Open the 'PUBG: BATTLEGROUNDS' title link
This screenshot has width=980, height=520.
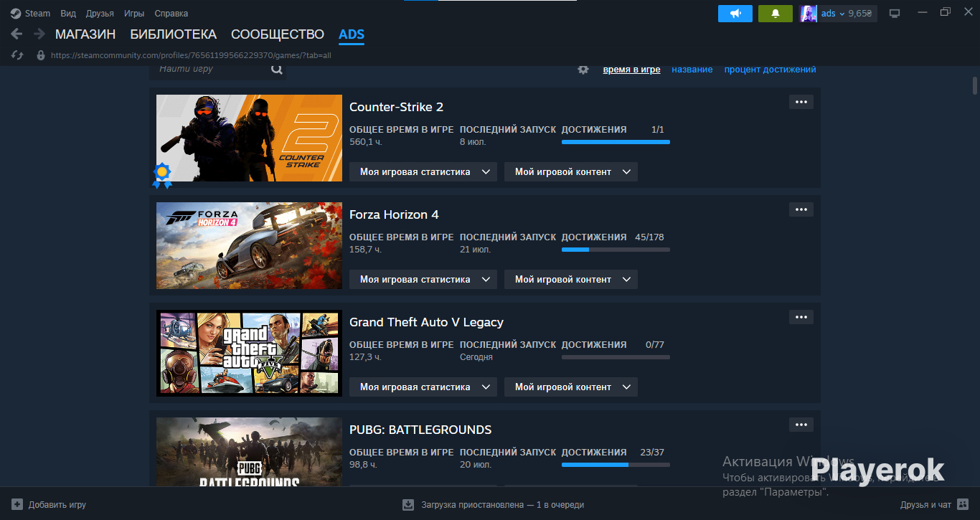[420, 430]
